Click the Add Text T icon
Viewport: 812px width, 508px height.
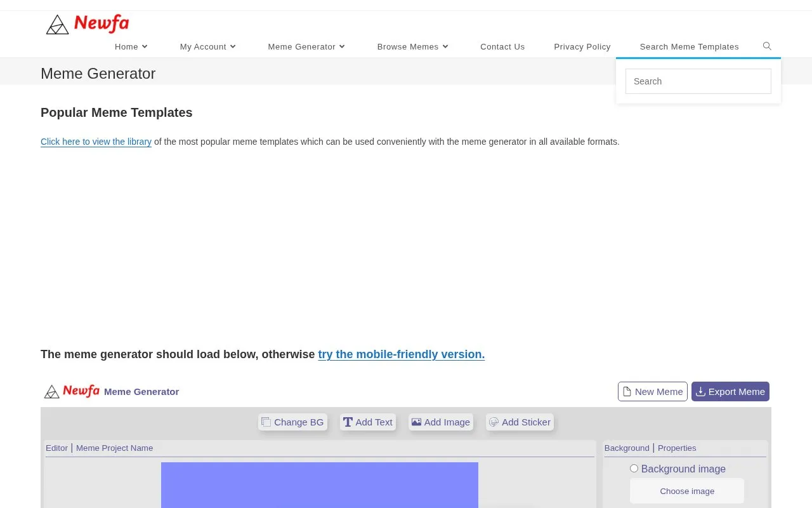pyautogui.click(x=348, y=422)
